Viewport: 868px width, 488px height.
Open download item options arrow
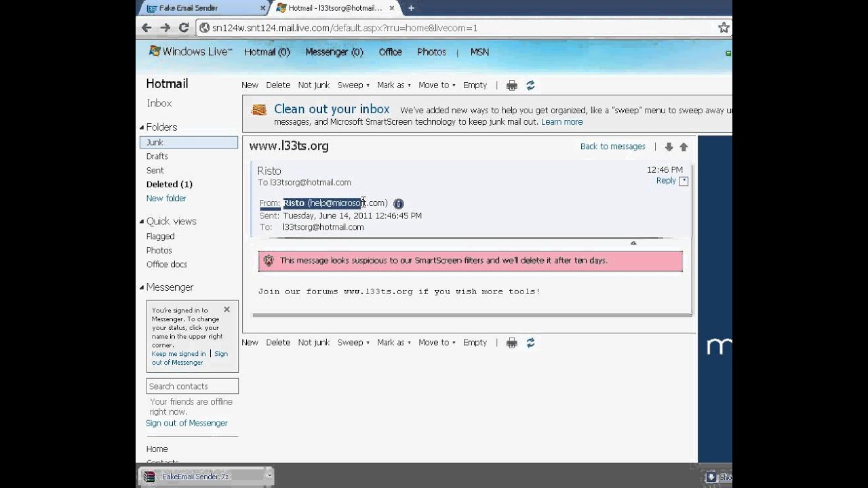269,476
